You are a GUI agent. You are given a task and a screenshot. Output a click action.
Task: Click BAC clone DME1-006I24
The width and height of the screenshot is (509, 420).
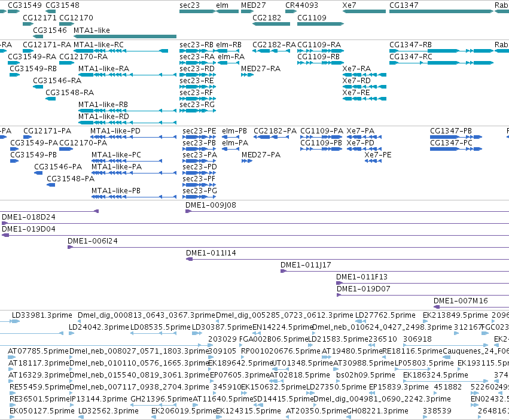tap(288, 247)
